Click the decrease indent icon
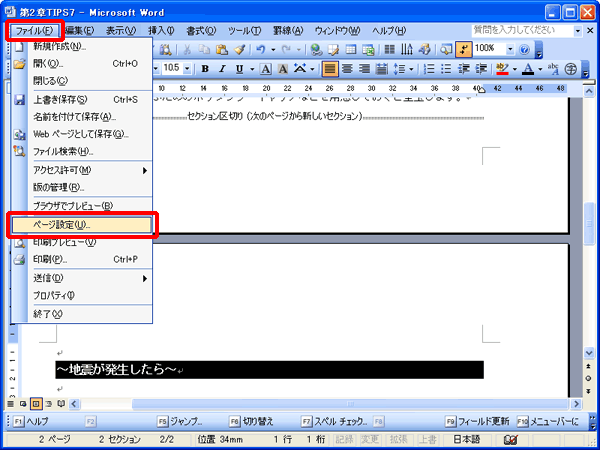The width and height of the screenshot is (600, 450). click(464, 69)
